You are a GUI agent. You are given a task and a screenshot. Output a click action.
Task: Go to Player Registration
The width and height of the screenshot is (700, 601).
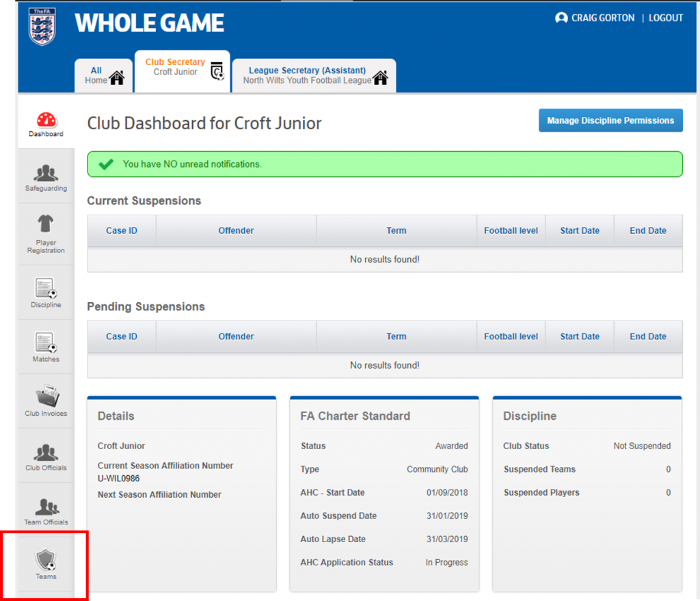[46, 234]
